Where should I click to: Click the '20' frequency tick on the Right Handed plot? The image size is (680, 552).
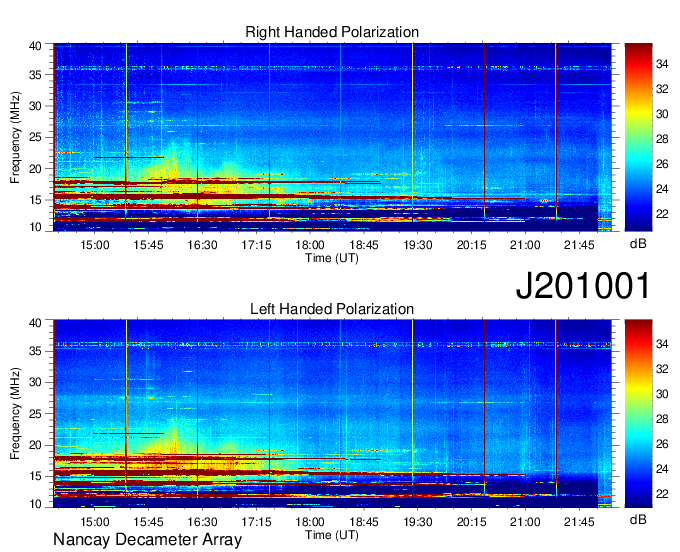(x=35, y=169)
